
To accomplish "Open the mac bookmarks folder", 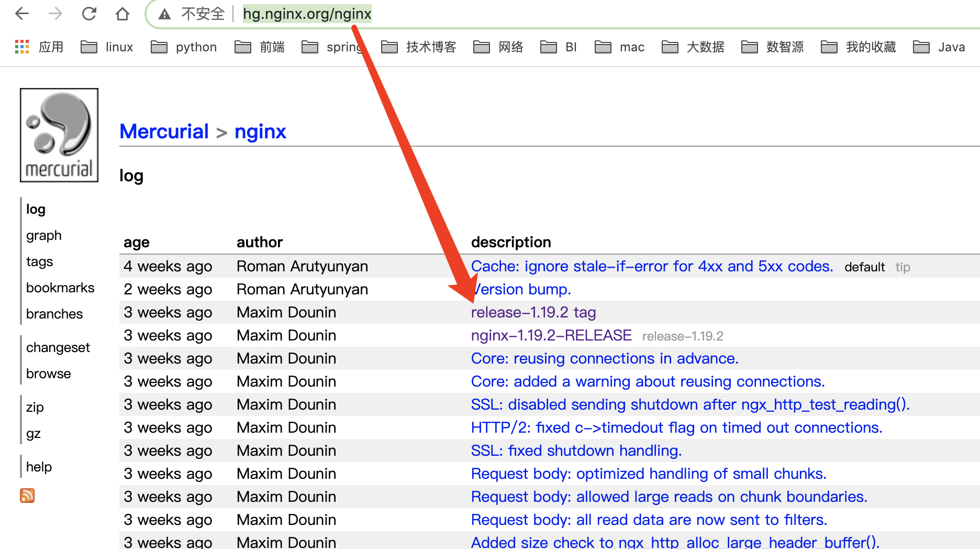I will point(620,47).
